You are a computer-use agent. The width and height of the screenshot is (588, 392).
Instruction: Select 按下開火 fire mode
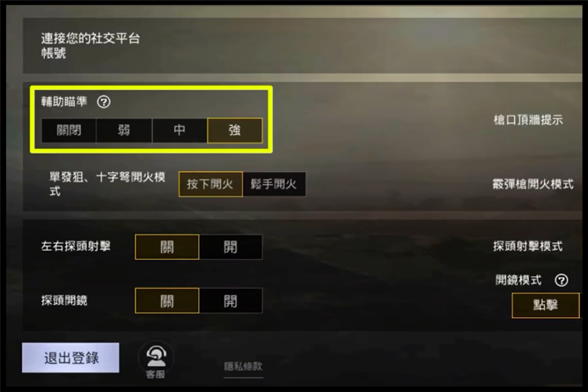click(211, 184)
